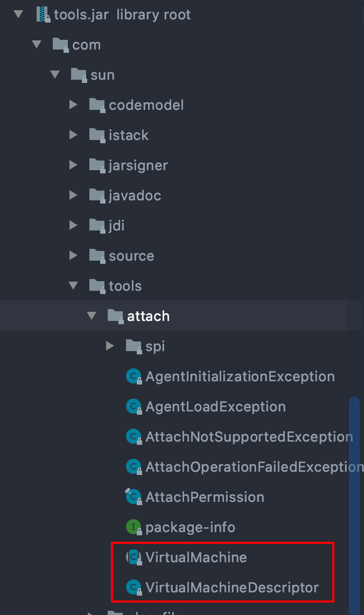Click the tools.jar archive icon
This screenshot has width=364, height=615.
coord(43,15)
